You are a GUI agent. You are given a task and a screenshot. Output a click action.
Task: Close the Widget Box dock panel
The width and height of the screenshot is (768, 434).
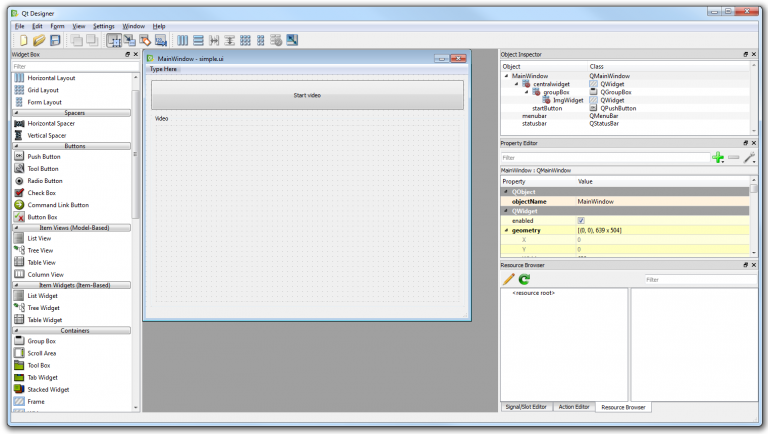[x=136, y=54]
